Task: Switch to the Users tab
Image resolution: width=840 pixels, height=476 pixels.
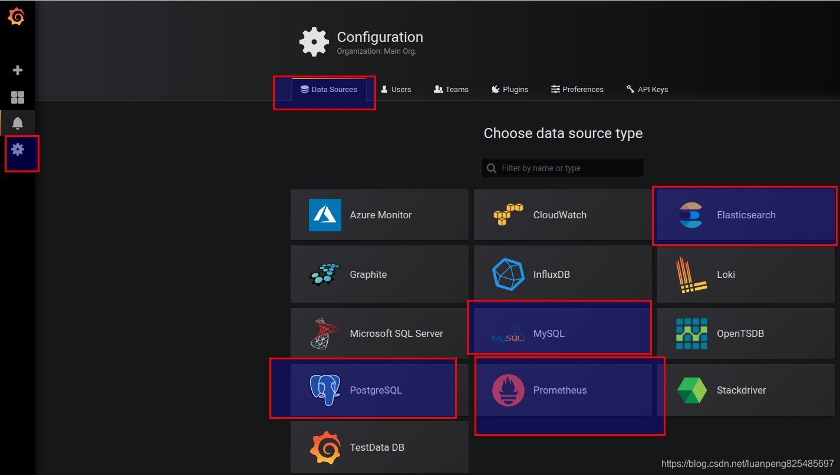Action: tap(396, 90)
